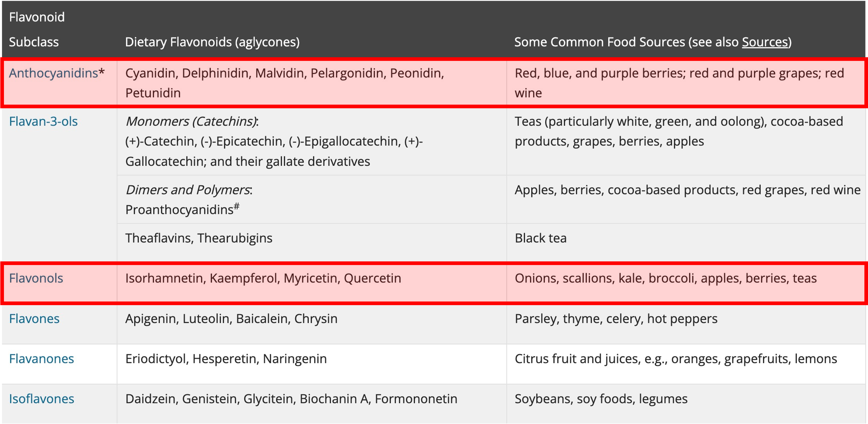
Task: Open the Isoflavones subclass link
Action: coord(41,399)
